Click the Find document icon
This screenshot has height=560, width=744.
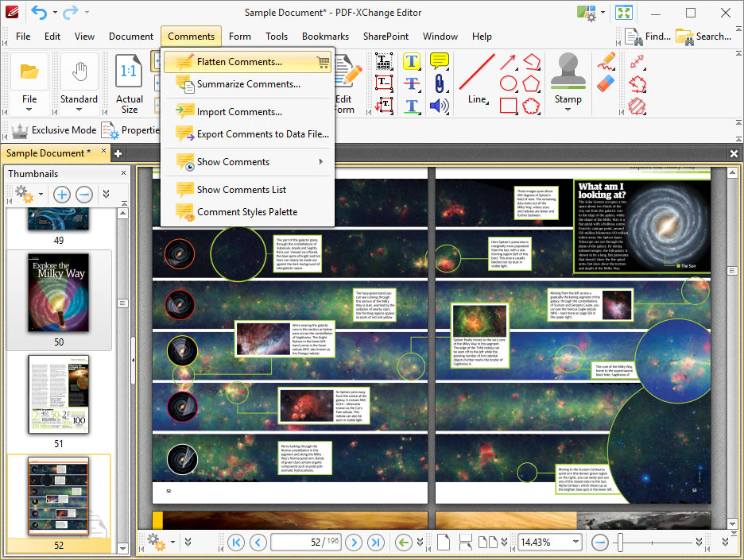click(x=634, y=37)
